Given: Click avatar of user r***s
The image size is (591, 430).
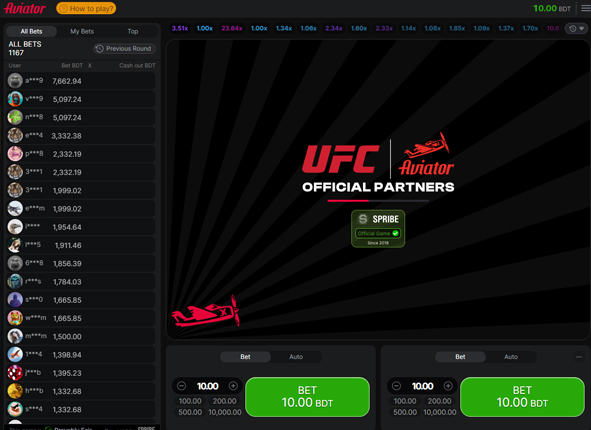Looking at the screenshot, I should pyautogui.click(x=15, y=282).
